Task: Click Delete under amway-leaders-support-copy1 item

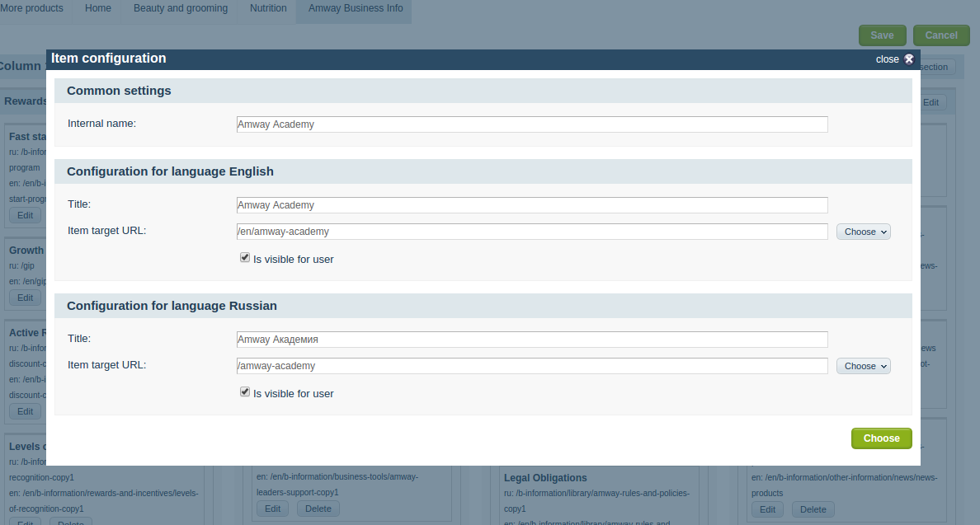Action: [x=318, y=509]
